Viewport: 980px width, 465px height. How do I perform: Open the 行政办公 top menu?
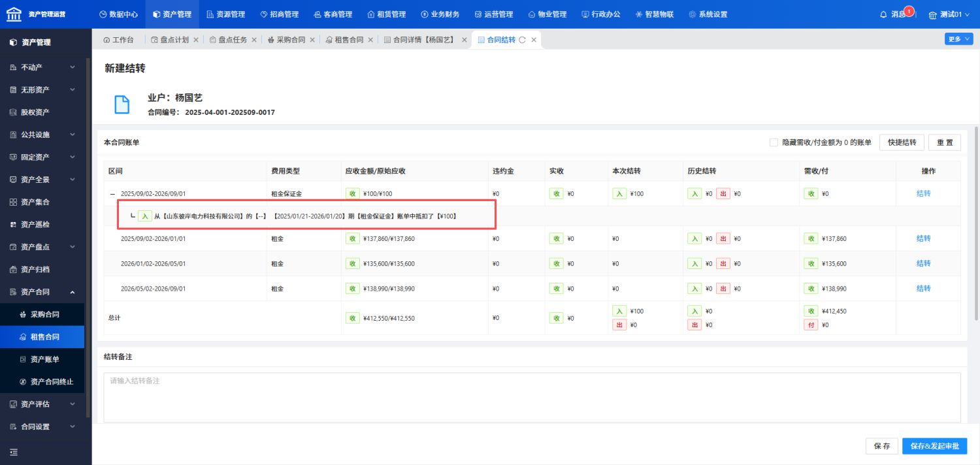coord(600,14)
